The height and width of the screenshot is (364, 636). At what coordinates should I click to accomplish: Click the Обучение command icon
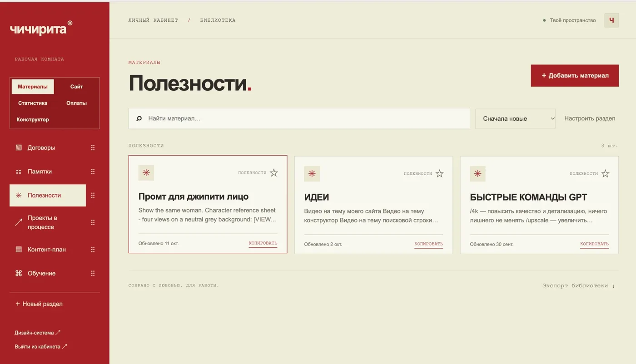coord(19,273)
